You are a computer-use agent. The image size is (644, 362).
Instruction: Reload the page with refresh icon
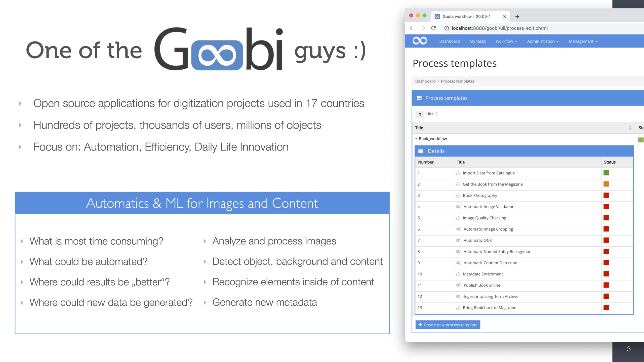(433, 28)
